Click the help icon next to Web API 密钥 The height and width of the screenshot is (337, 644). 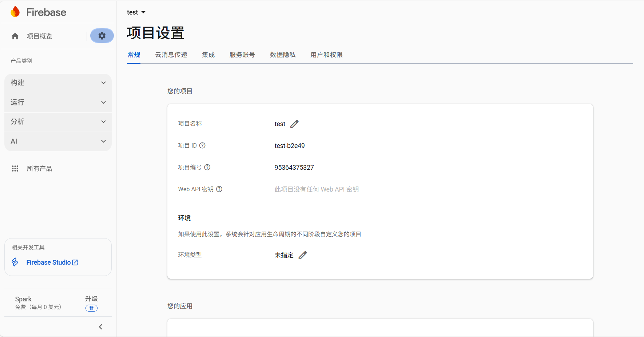(219, 189)
